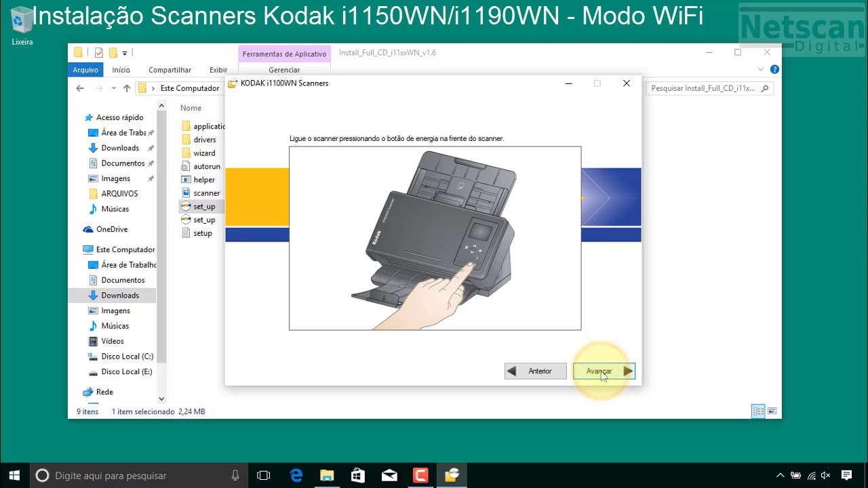Image resolution: width=868 pixels, height=488 pixels.
Task: Select the scanner file in list
Action: [x=206, y=193]
